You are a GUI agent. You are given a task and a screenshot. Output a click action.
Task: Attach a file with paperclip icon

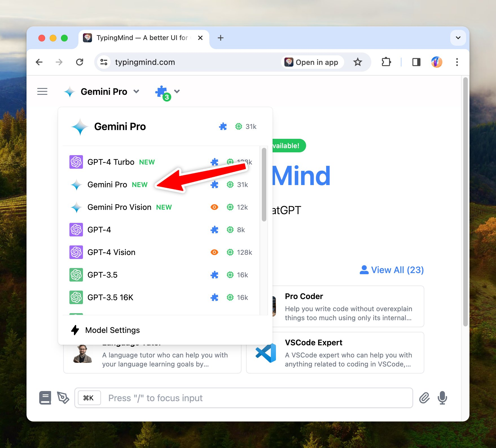click(x=424, y=398)
